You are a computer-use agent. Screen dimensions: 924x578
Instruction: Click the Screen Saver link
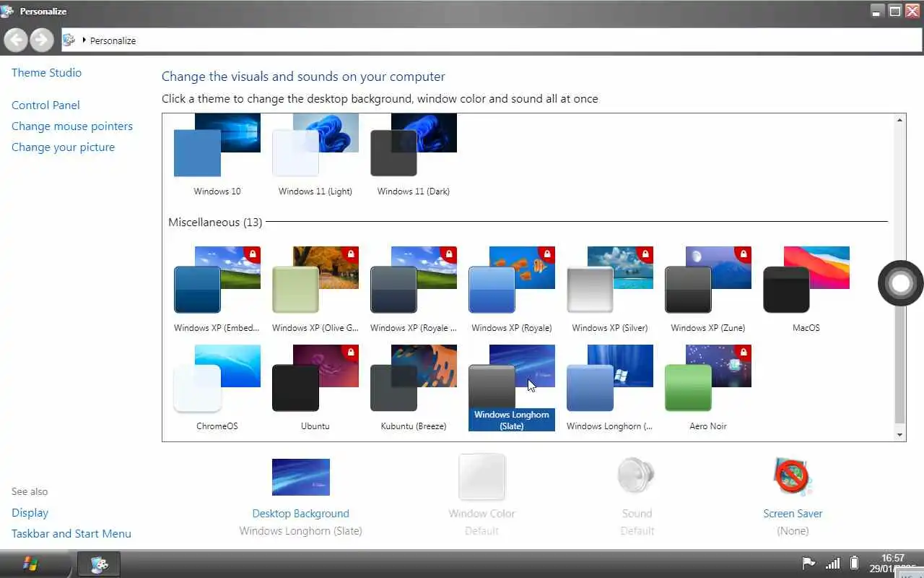click(793, 514)
